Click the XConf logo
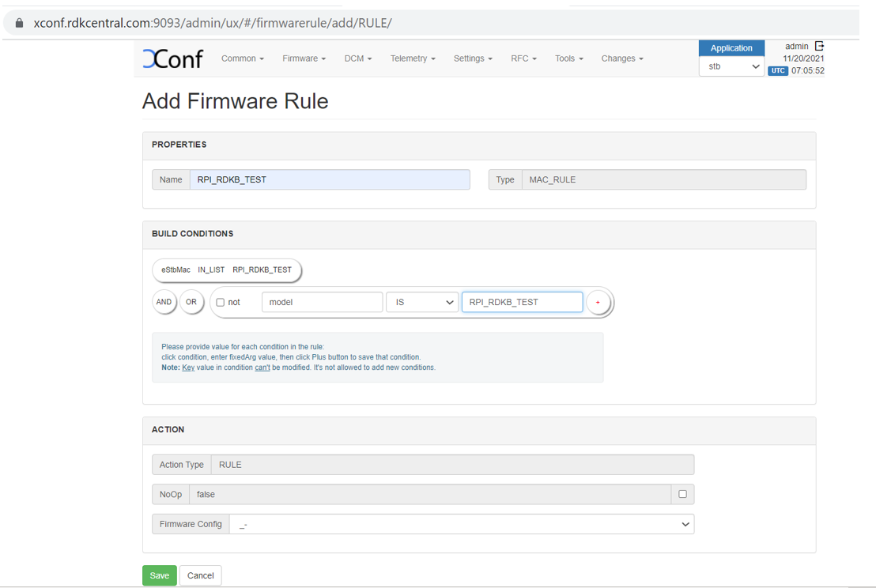Viewport: 876px width, 588px height. click(x=172, y=58)
